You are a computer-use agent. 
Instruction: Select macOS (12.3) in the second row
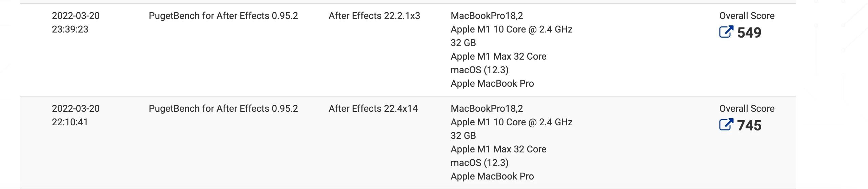click(479, 163)
